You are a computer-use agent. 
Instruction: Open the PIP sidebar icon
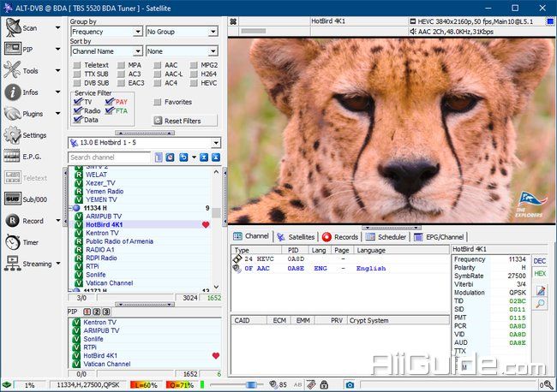tap(13, 49)
